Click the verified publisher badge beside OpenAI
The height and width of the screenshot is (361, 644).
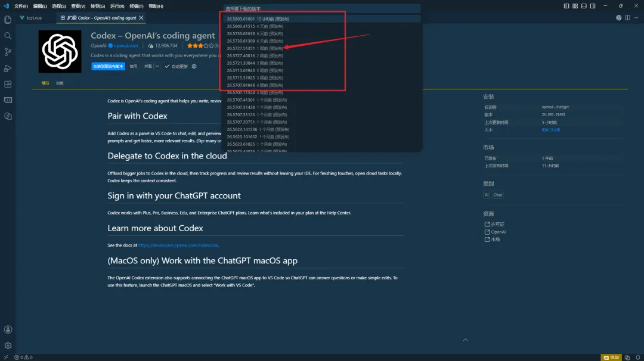point(110,45)
